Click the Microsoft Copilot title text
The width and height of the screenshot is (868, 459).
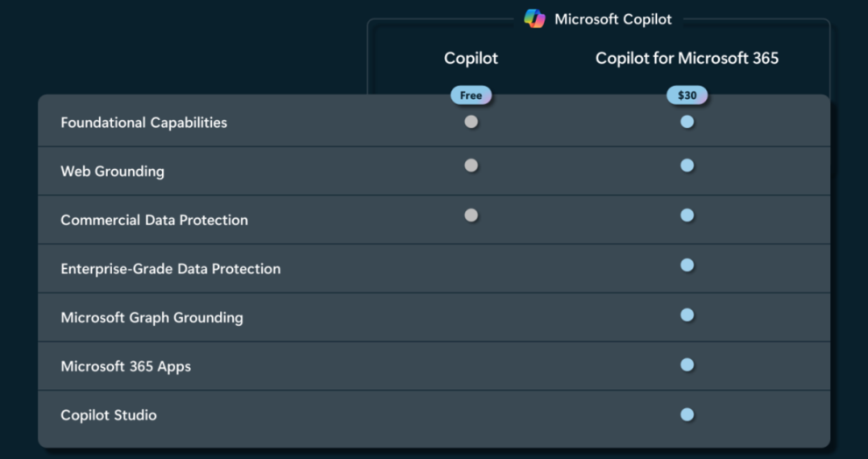[613, 19]
